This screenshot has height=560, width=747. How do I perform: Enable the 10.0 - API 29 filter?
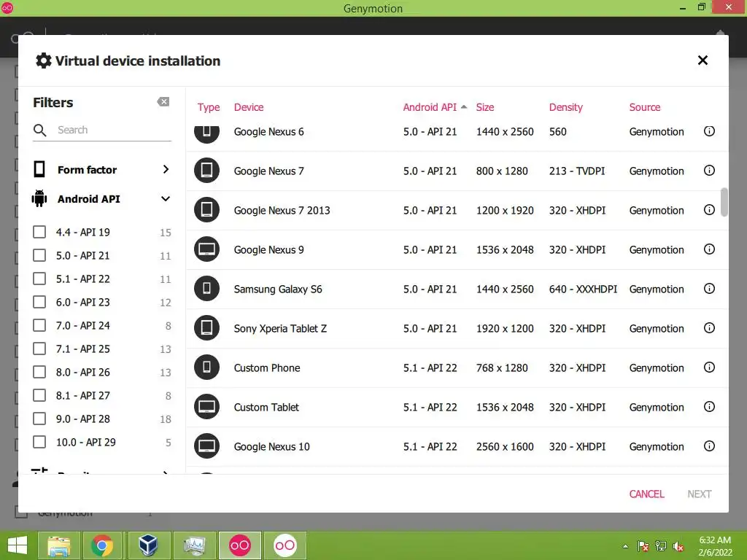click(x=39, y=443)
